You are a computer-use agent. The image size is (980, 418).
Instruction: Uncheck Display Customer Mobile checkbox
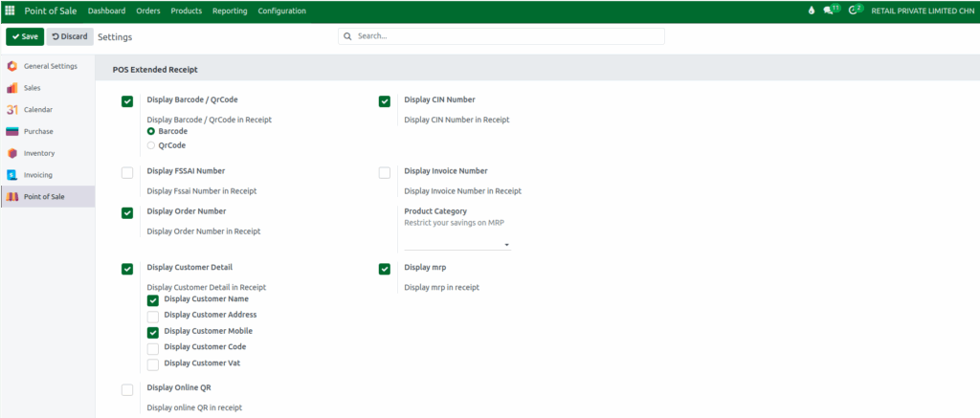click(x=153, y=333)
